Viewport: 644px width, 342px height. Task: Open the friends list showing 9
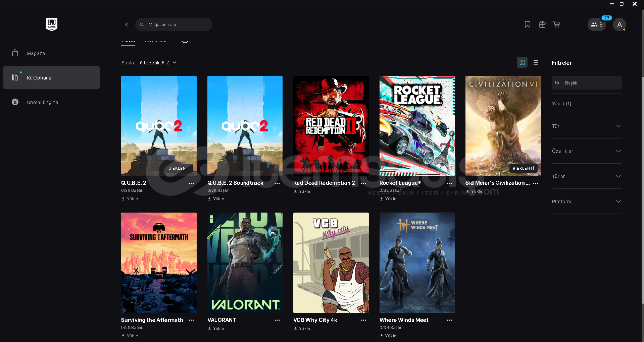597,24
